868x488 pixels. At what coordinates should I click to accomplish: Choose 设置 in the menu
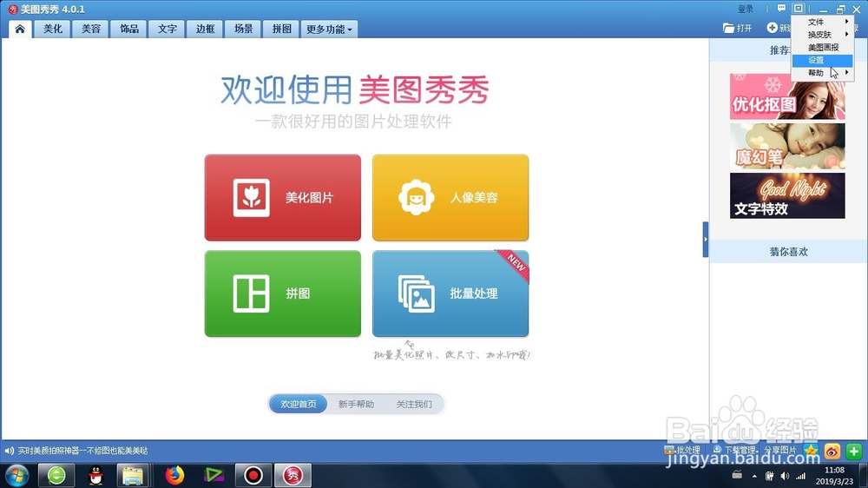822,60
